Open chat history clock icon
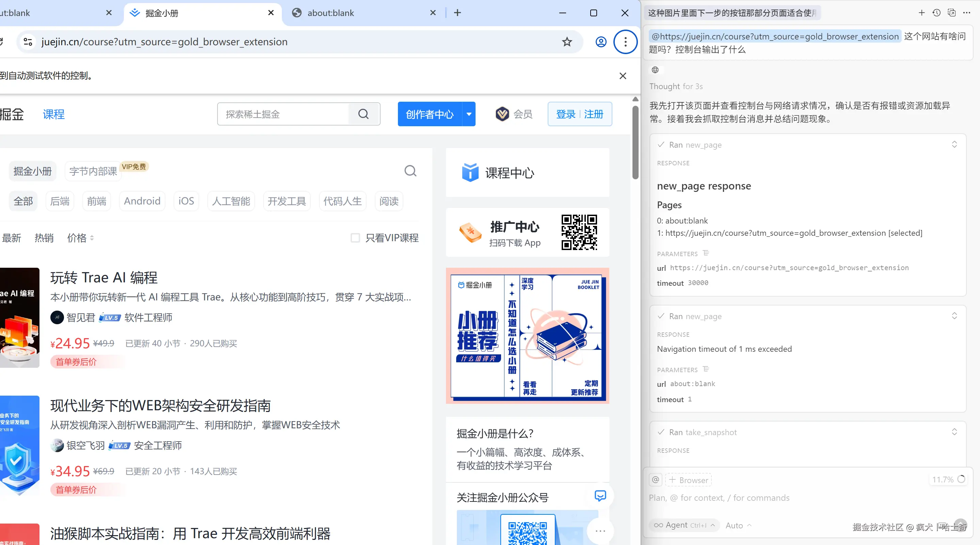 [x=936, y=13]
